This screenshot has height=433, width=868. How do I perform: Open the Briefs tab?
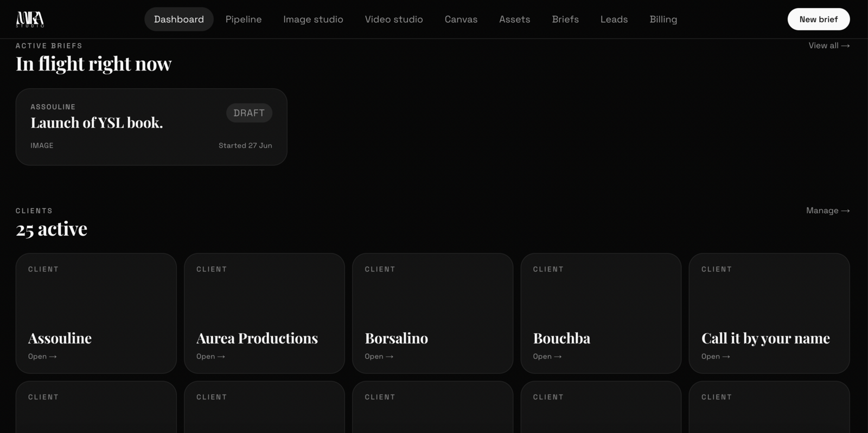(x=565, y=20)
